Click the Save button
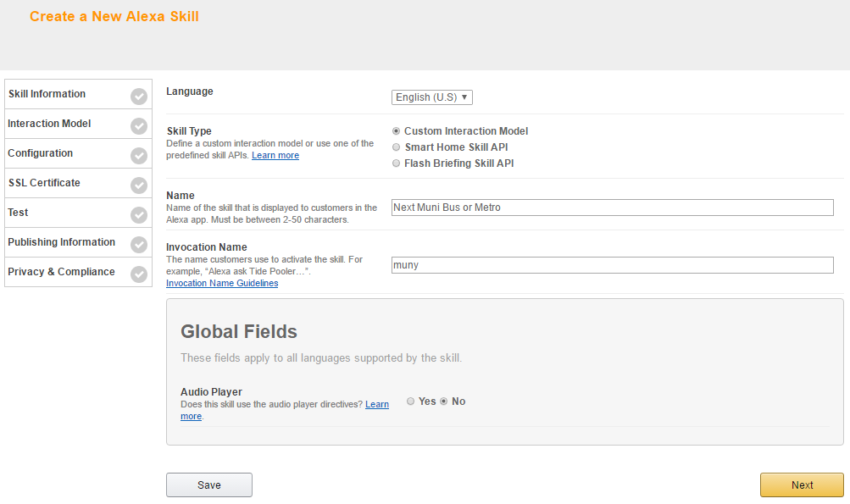The width and height of the screenshot is (850, 504). pyautogui.click(x=209, y=485)
